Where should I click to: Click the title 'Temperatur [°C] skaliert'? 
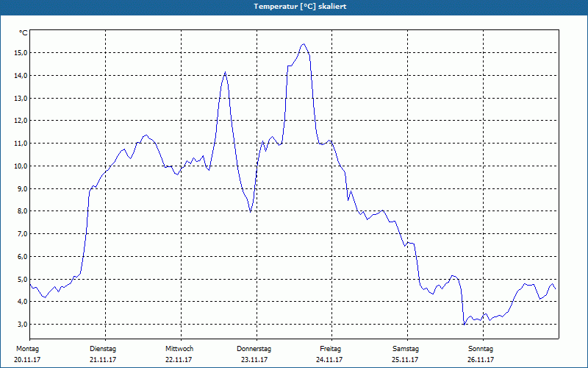(x=300, y=7)
